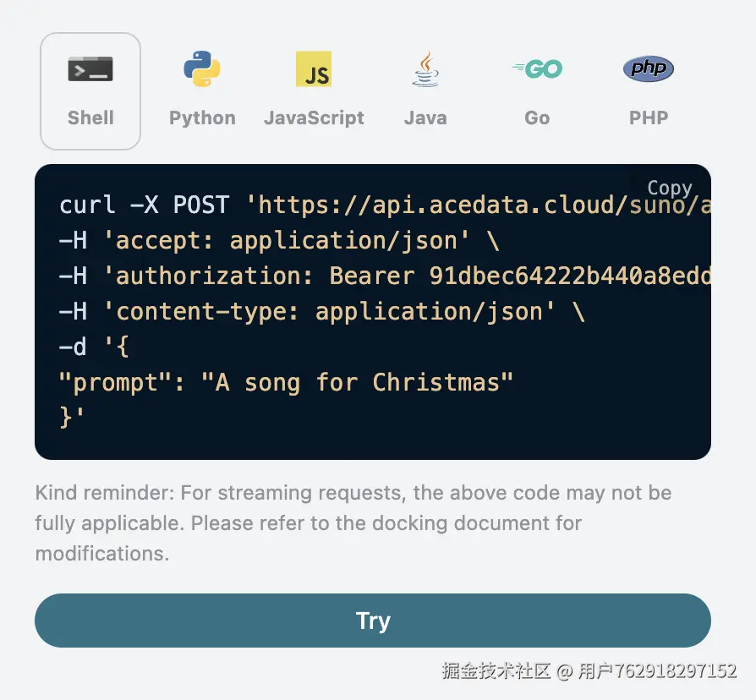Select the Go gopher logo icon
Image resolution: width=756 pixels, height=700 pixels.
[537, 69]
